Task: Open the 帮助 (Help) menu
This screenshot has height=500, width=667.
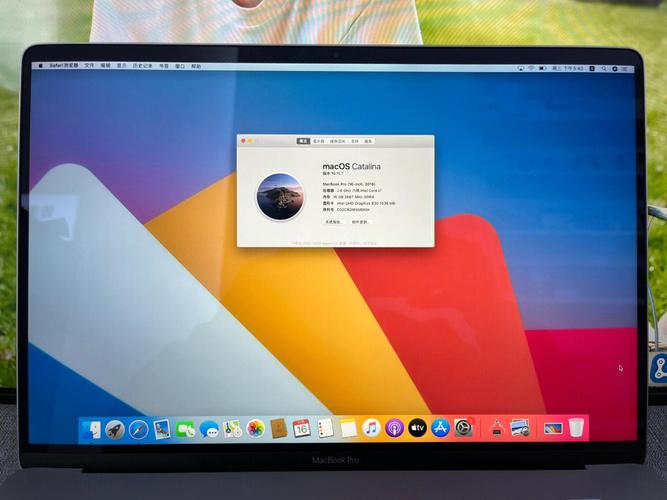Action: click(x=196, y=66)
